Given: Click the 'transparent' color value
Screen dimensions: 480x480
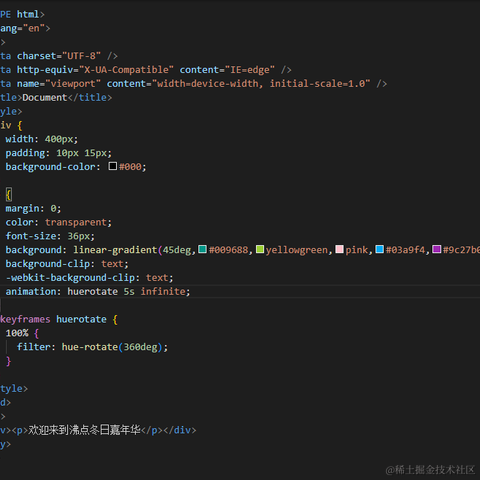Looking at the screenshot, I should point(76,222).
